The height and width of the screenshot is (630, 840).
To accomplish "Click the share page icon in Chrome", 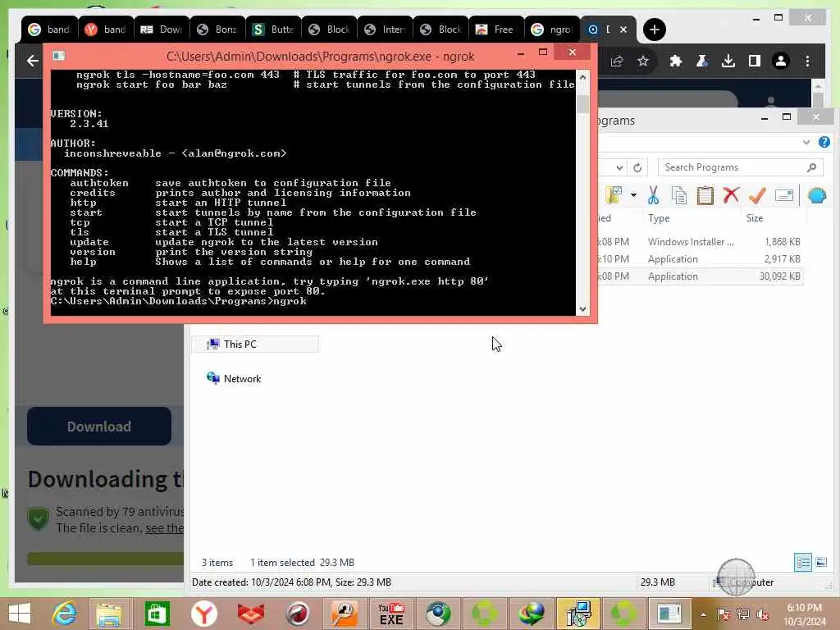I will tap(617, 61).
